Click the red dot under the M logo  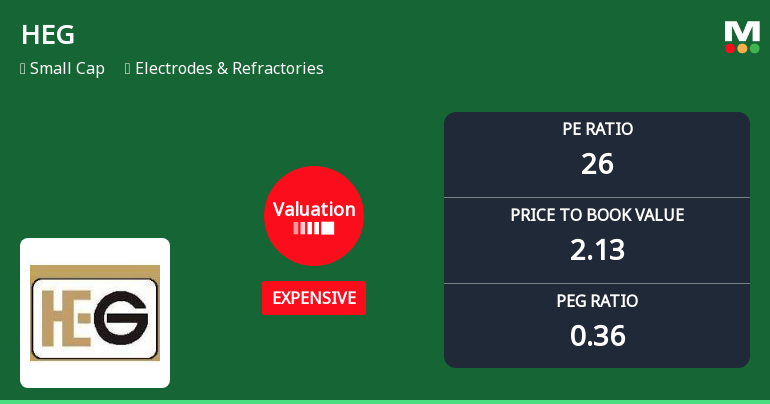[731, 48]
